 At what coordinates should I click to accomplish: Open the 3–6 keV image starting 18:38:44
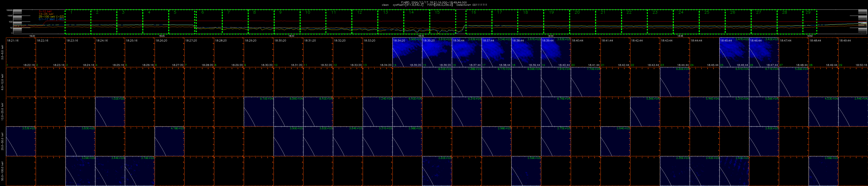tap(526, 52)
